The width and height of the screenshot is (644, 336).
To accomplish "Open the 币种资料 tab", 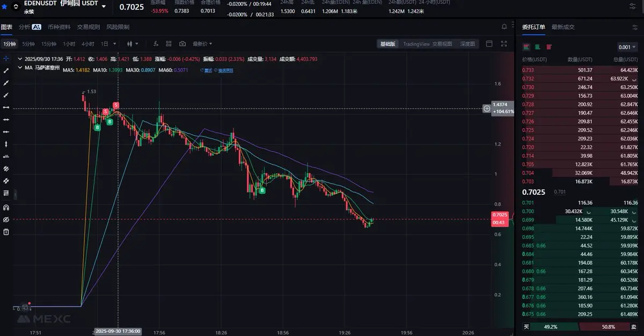I will [59, 27].
